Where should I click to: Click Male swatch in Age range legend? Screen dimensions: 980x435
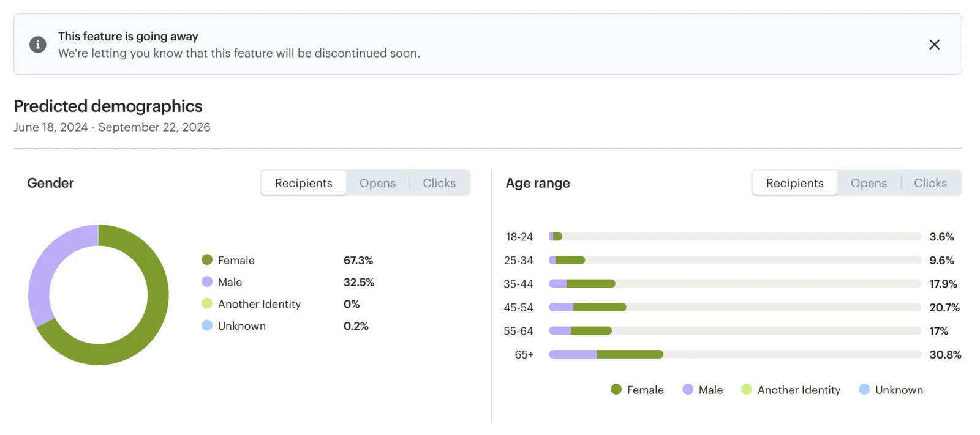688,389
